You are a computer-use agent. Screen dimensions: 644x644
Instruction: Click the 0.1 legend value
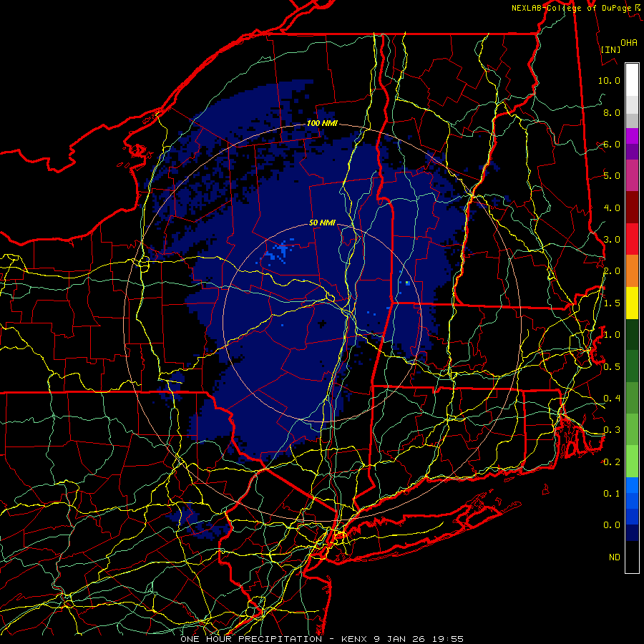click(x=612, y=493)
